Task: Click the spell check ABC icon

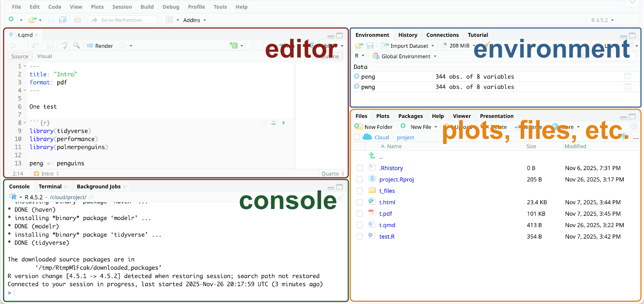Action: point(65,45)
